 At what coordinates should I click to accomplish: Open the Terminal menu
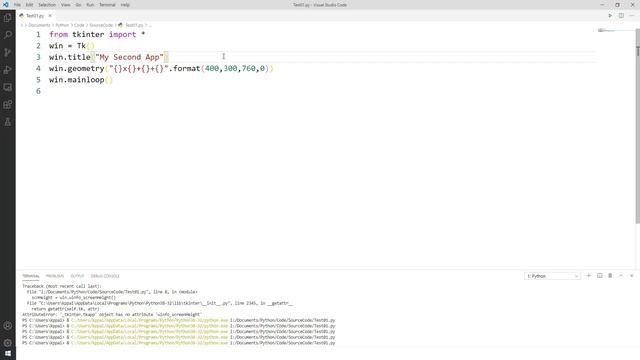(107, 5)
